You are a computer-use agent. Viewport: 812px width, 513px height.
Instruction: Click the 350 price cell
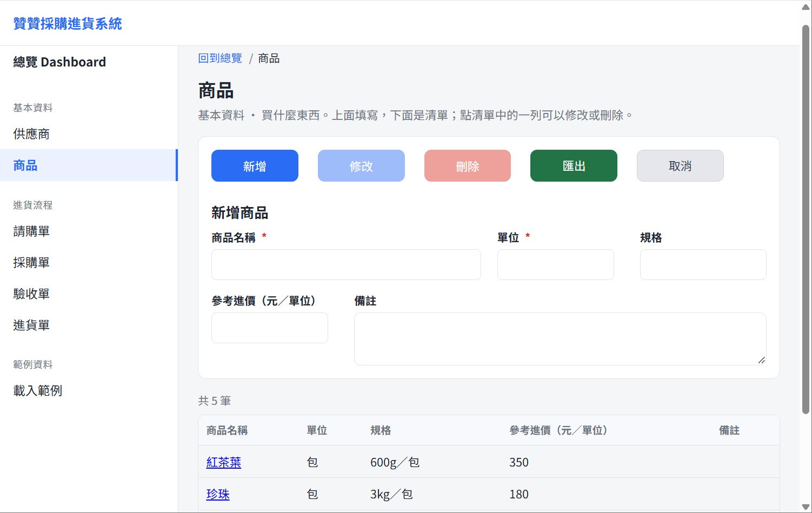click(519, 462)
